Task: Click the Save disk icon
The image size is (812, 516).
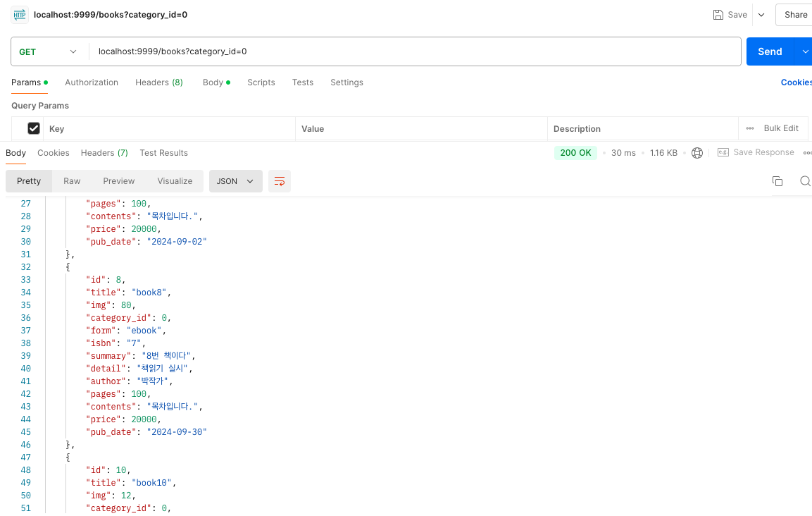Action: point(718,15)
